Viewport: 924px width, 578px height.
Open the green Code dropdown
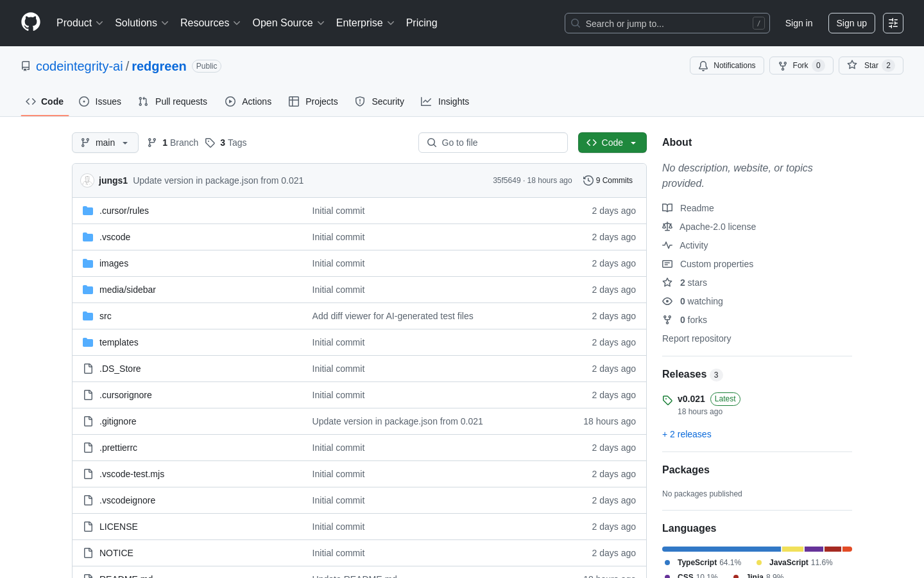tap(612, 143)
